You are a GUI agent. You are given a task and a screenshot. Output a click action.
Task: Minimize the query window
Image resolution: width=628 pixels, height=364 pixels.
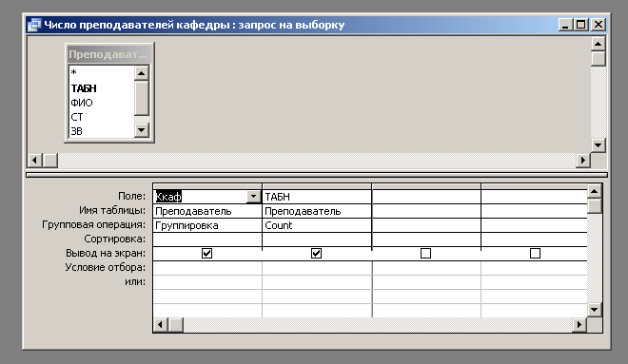pyautogui.click(x=565, y=25)
